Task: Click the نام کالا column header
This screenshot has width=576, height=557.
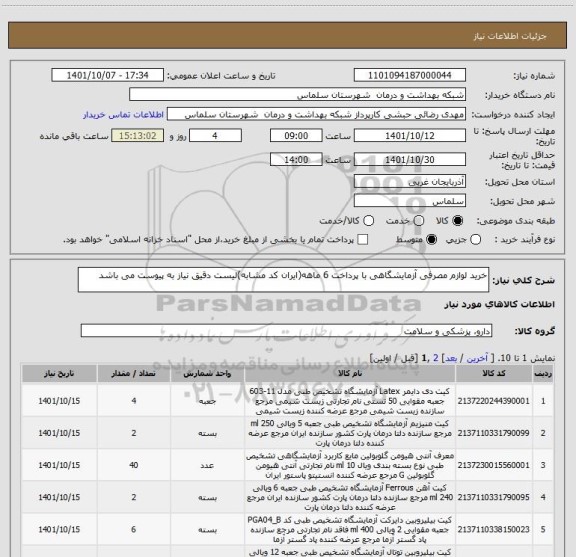Action: coord(350,374)
